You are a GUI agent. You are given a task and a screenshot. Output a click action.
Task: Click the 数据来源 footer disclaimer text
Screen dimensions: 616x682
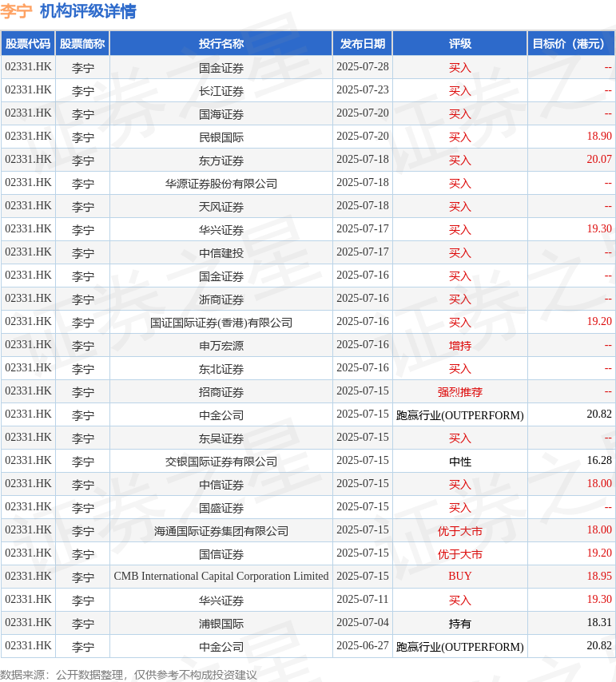click(129, 675)
